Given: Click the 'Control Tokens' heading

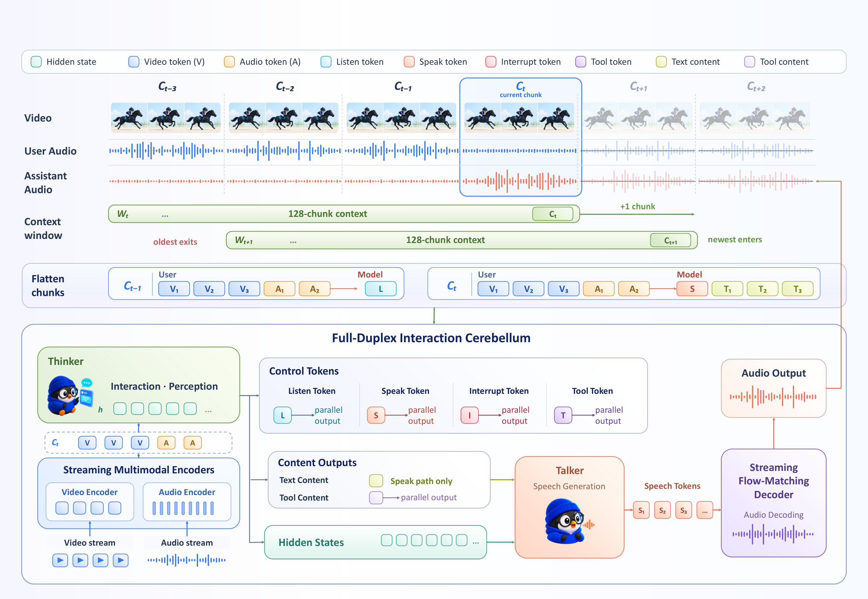Looking at the screenshot, I should pyautogui.click(x=304, y=371).
